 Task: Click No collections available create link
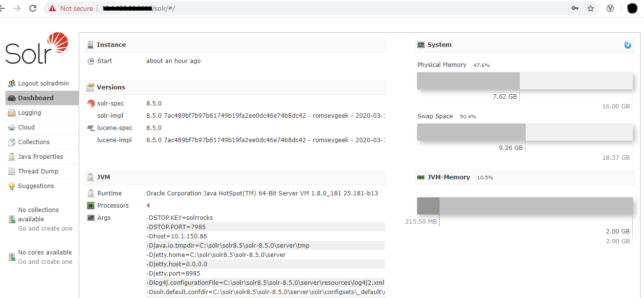45,228
